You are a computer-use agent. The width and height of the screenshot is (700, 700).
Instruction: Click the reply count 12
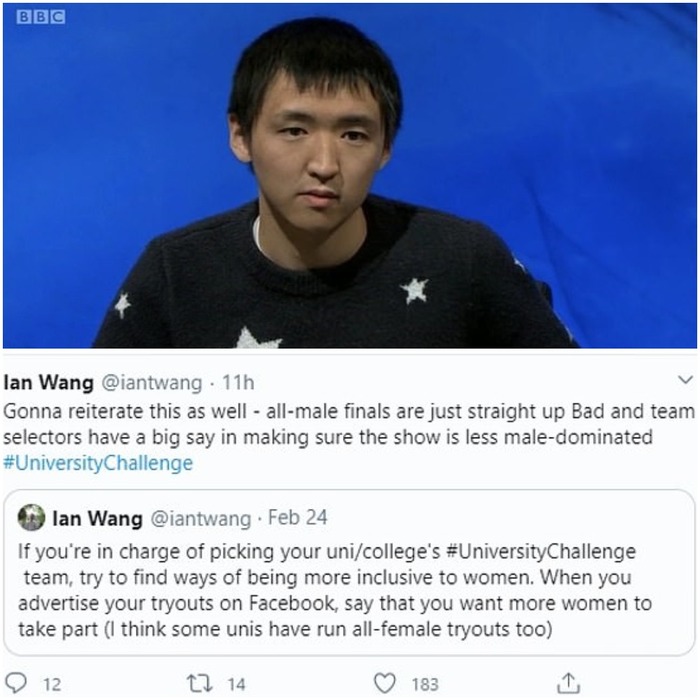tap(52, 684)
